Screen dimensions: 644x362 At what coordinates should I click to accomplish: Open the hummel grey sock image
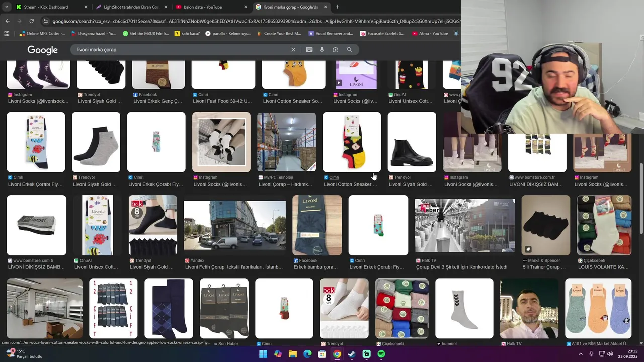464,308
